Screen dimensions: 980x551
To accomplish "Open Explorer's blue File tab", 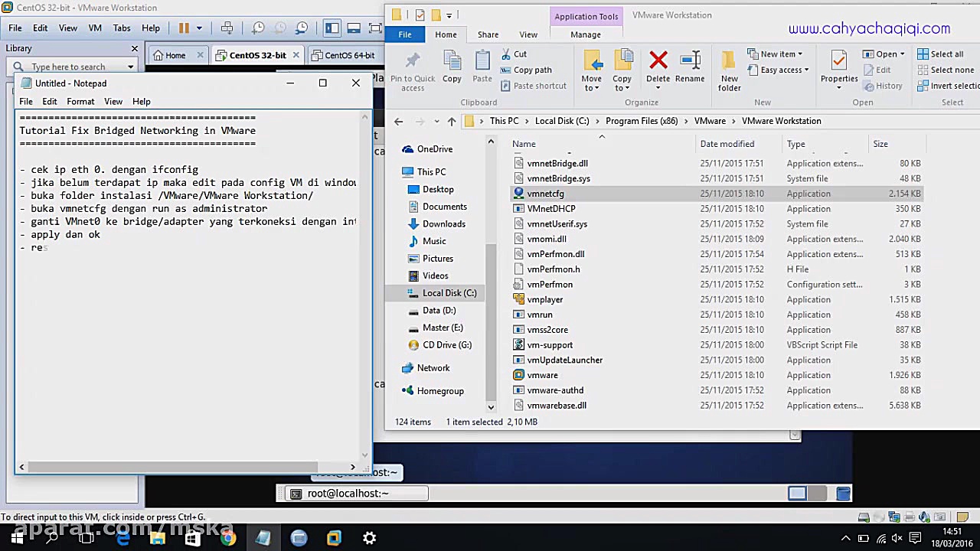I will tap(405, 34).
